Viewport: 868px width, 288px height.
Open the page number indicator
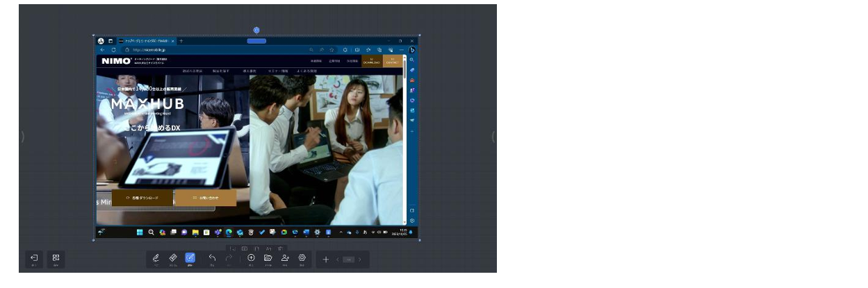(349, 260)
